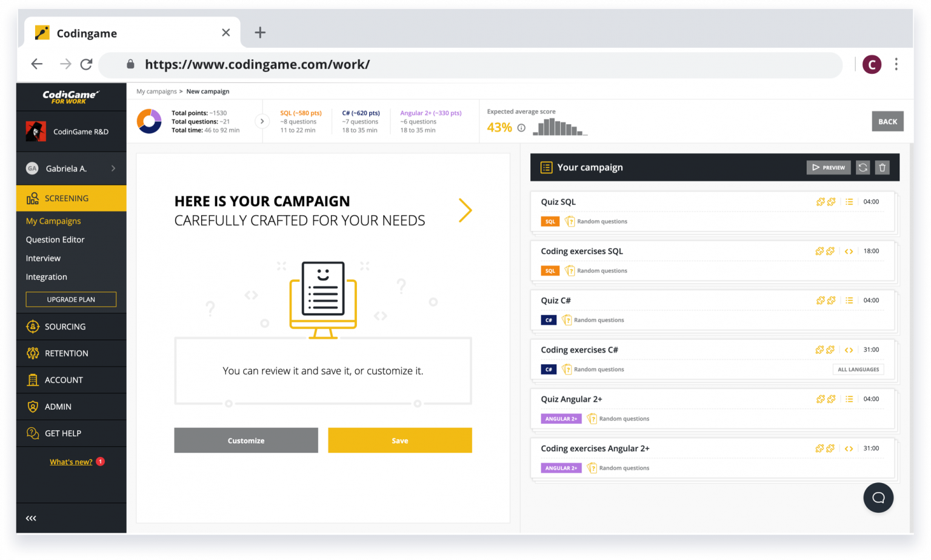Select the Sourcing section in the sidebar
The image size is (931, 560).
coord(63,327)
